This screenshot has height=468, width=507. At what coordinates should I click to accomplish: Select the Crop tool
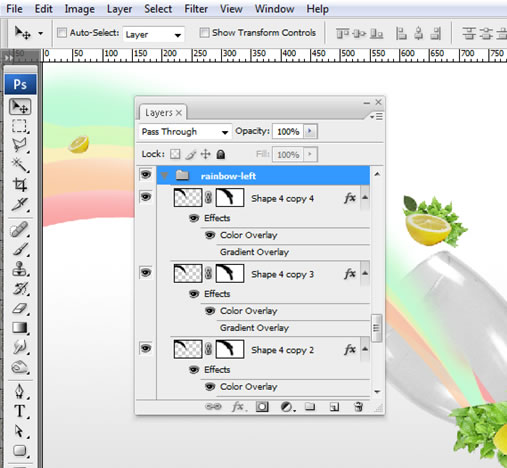coord(20,184)
